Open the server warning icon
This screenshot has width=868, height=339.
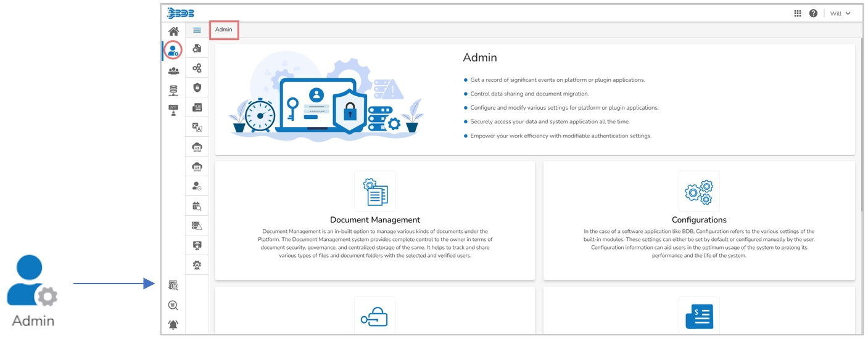coord(197,226)
